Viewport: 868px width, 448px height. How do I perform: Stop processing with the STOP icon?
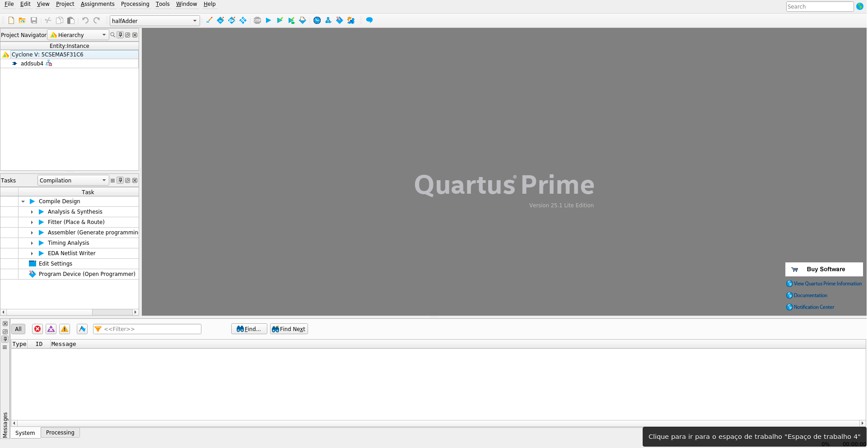pos(257,20)
